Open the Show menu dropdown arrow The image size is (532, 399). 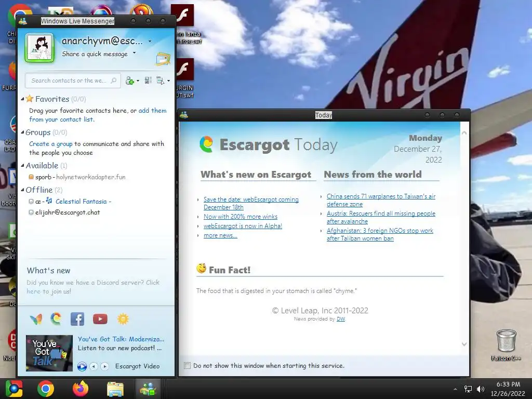169,81
